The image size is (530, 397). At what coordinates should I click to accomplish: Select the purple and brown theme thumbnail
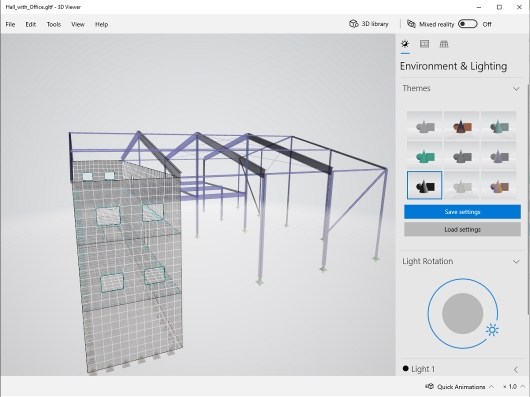tap(499, 185)
